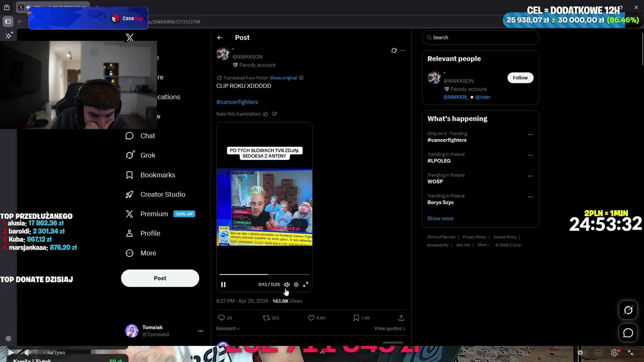644x362 pixels.
Task: Open translation settings gear icon
Action: pos(301,78)
